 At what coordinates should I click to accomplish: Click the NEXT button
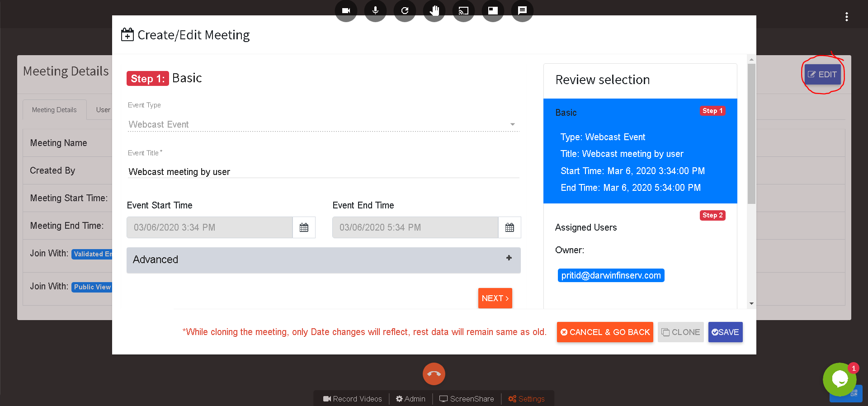click(495, 298)
